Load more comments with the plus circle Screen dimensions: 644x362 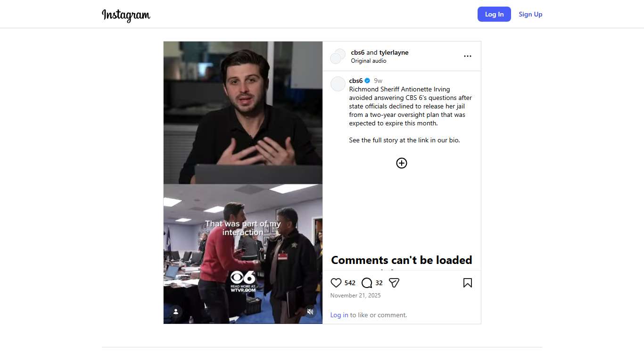pos(402,163)
